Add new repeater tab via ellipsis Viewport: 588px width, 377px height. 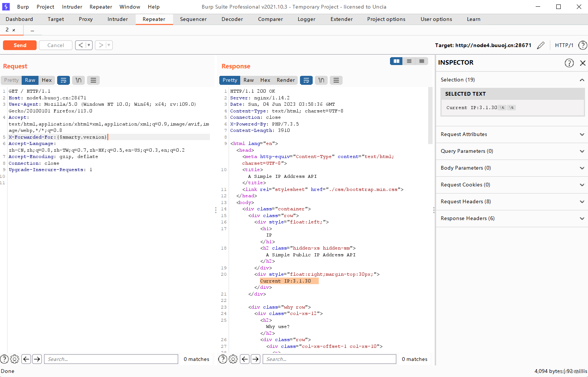33,30
